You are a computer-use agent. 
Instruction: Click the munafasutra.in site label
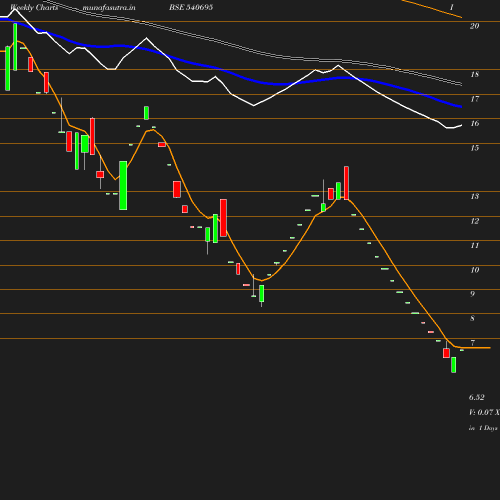point(109,7)
